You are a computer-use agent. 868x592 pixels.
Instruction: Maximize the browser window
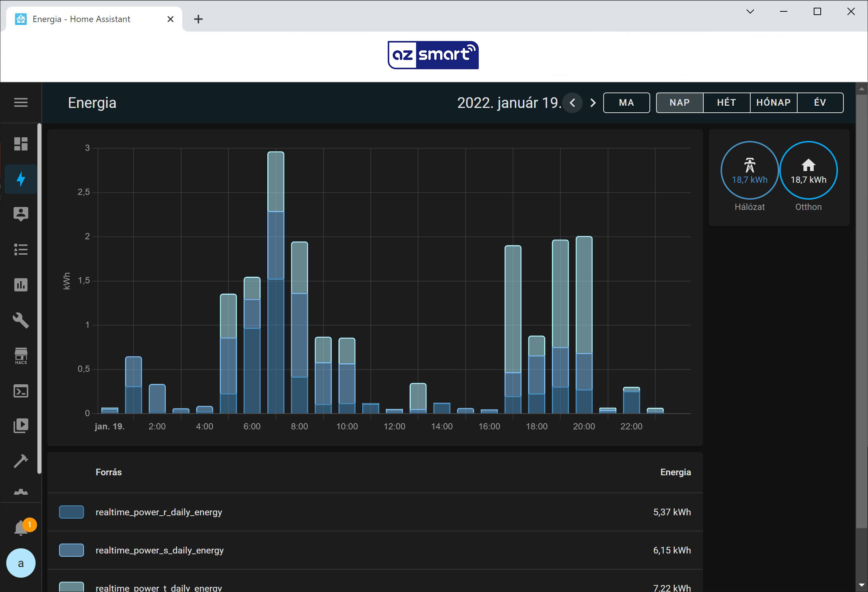click(817, 12)
